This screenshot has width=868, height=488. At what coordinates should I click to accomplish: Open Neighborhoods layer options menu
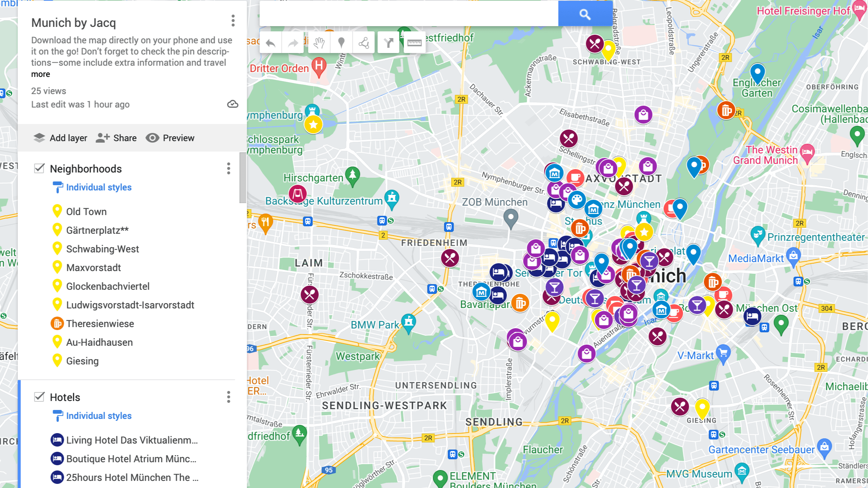point(228,168)
